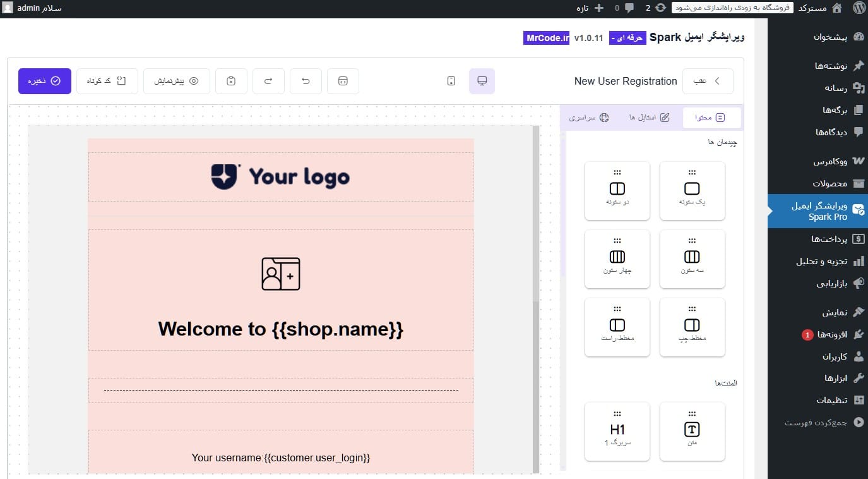Click the clear clipboard icon button

(x=231, y=81)
